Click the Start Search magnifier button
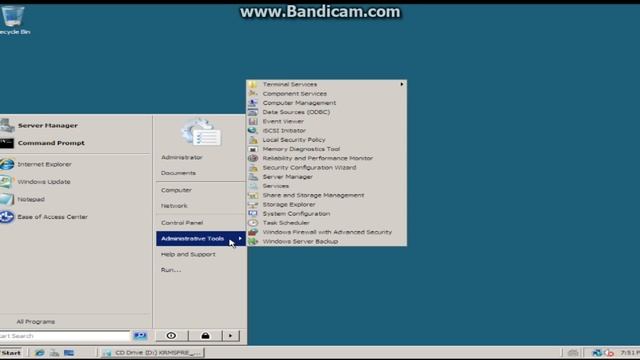This screenshot has height=360, width=640. point(140,336)
